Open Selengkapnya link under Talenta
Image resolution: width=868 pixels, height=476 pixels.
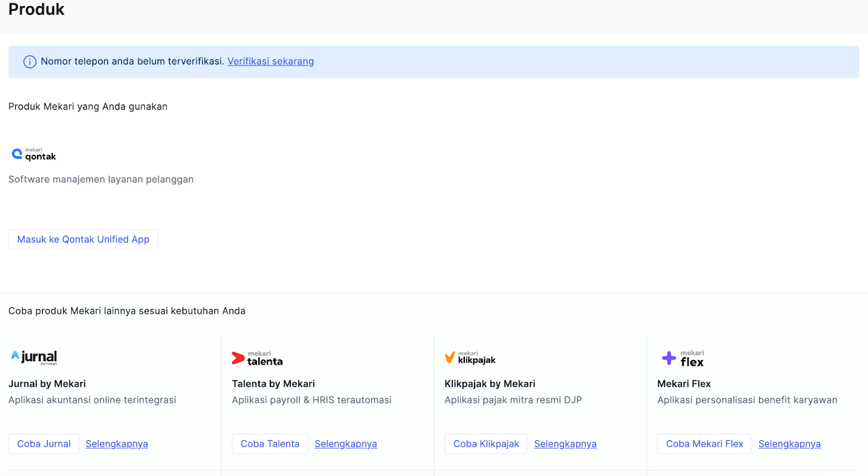(x=346, y=444)
